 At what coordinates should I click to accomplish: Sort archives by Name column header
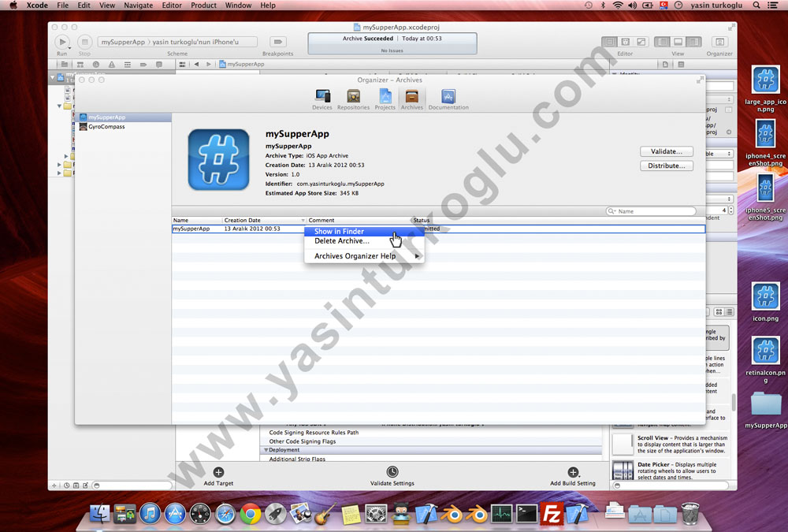pos(197,220)
